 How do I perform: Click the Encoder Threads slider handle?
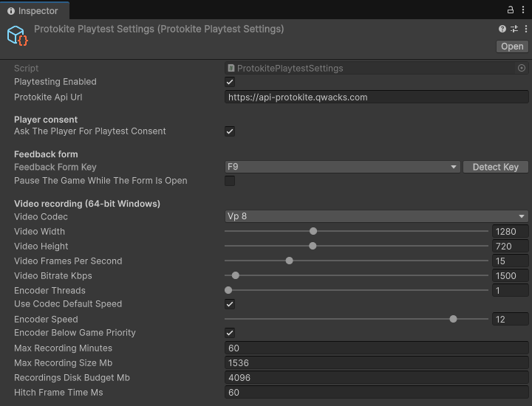click(228, 290)
